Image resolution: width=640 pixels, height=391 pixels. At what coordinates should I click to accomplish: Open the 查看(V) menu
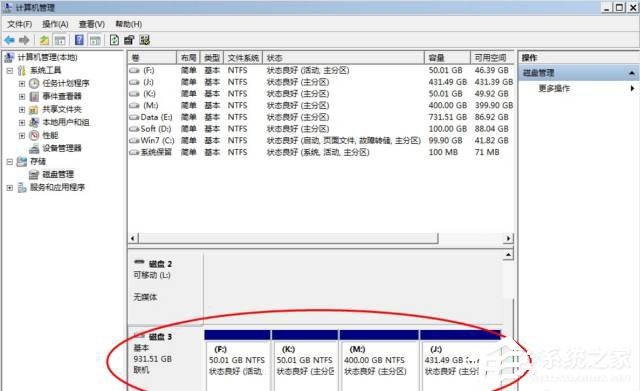click(x=91, y=24)
